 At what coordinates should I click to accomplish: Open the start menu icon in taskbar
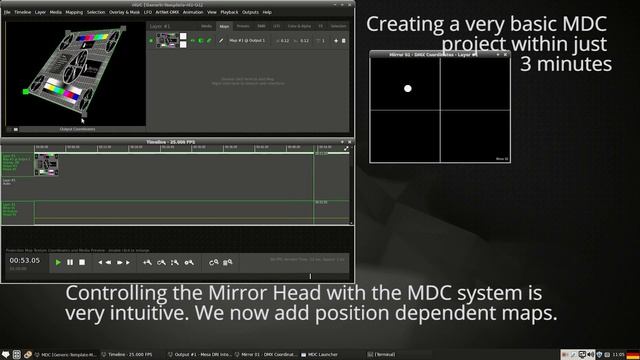[5, 355]
